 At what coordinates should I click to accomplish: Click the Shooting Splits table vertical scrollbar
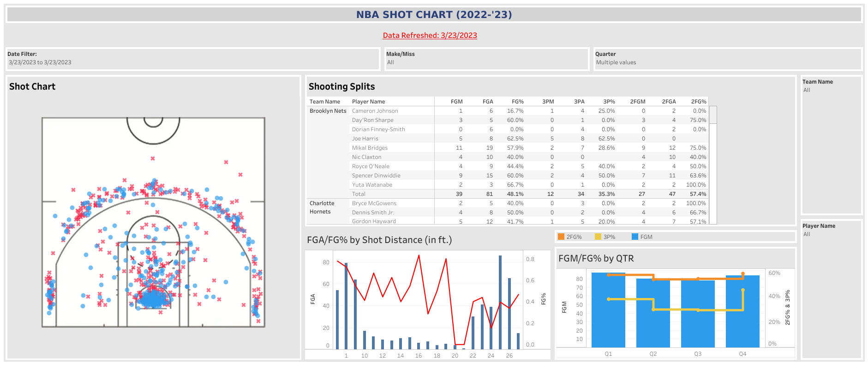(713, 116)
